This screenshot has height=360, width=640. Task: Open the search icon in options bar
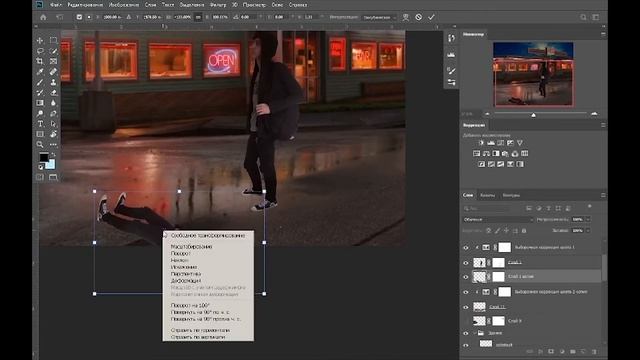[x=583, y=17]
